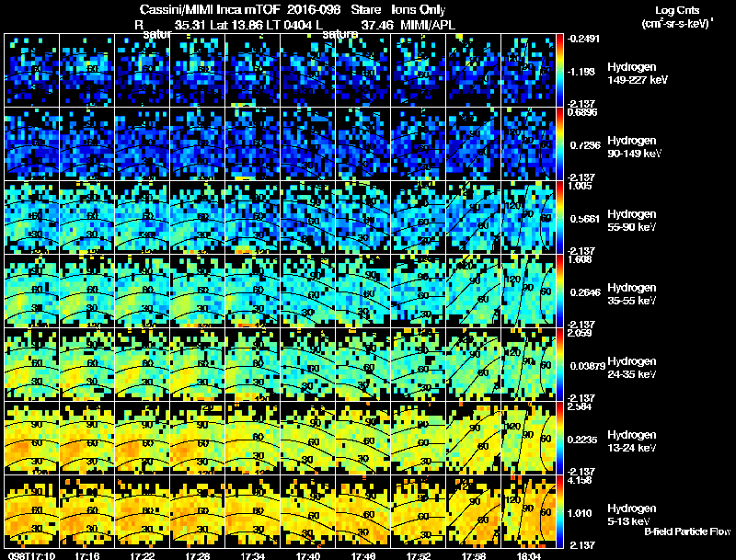
Task: Click the '17:22' time label
Action: pyautogui.click(x=143, y=555)
